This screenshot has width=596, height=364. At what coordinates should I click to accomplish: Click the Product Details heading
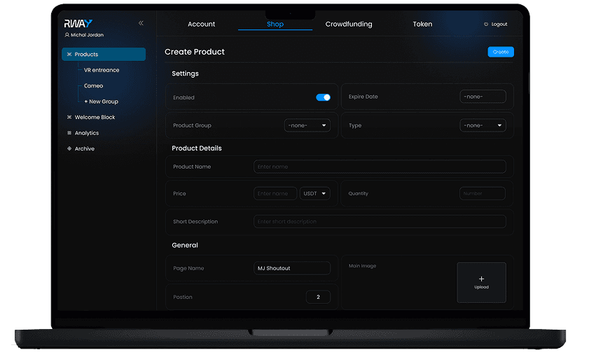[197, 148]
